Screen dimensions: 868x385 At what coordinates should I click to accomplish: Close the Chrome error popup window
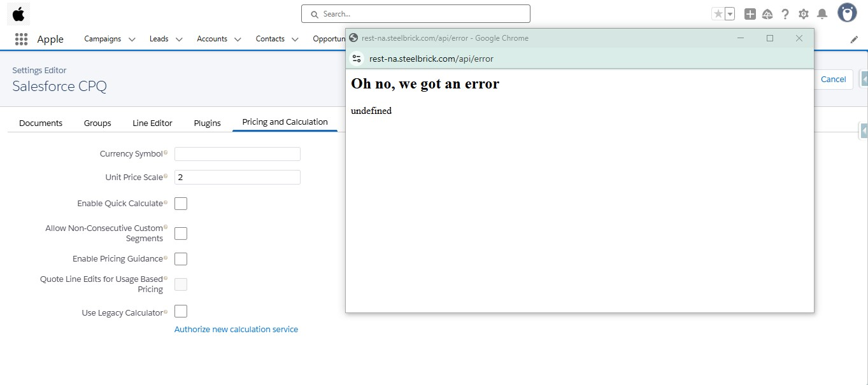799,38
